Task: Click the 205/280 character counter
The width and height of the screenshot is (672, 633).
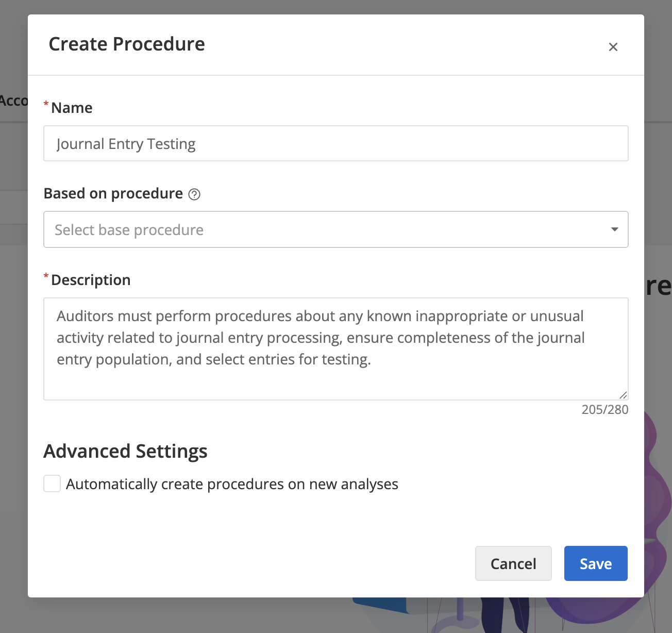Action: point(604,409)
